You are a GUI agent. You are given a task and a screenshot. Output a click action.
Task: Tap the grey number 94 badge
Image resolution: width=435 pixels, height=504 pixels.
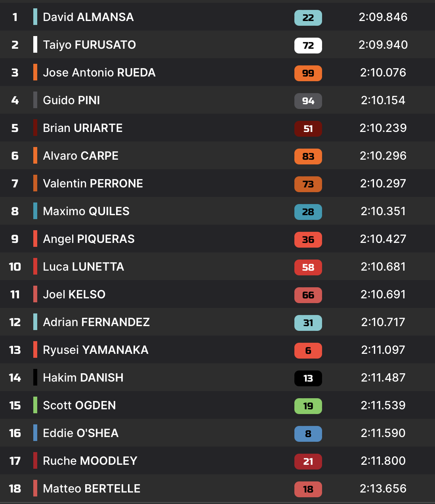click(x=308, y=101)
